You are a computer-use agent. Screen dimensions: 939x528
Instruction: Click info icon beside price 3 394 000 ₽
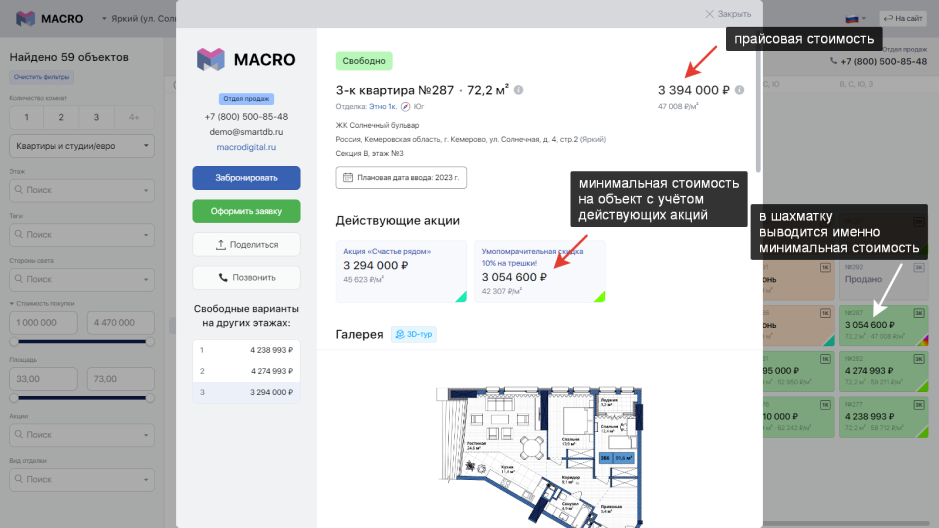[x=739, y=90]
